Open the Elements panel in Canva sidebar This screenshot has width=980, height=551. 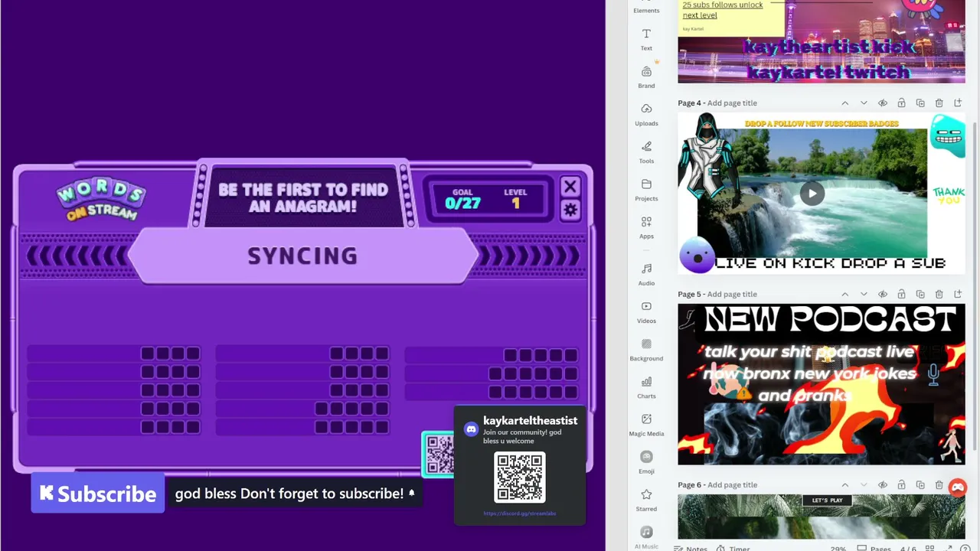click(646, 8)
